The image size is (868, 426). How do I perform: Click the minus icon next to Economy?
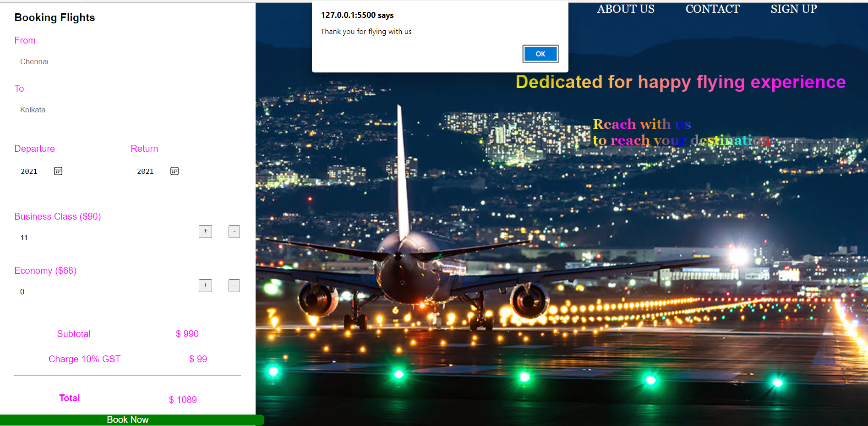pyautogui.click(x=234, y=286)
